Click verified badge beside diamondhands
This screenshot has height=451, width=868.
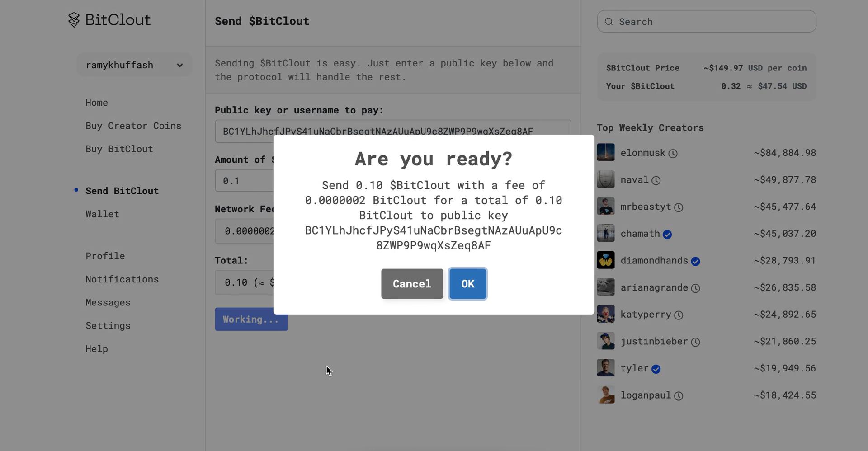point(695,261)
